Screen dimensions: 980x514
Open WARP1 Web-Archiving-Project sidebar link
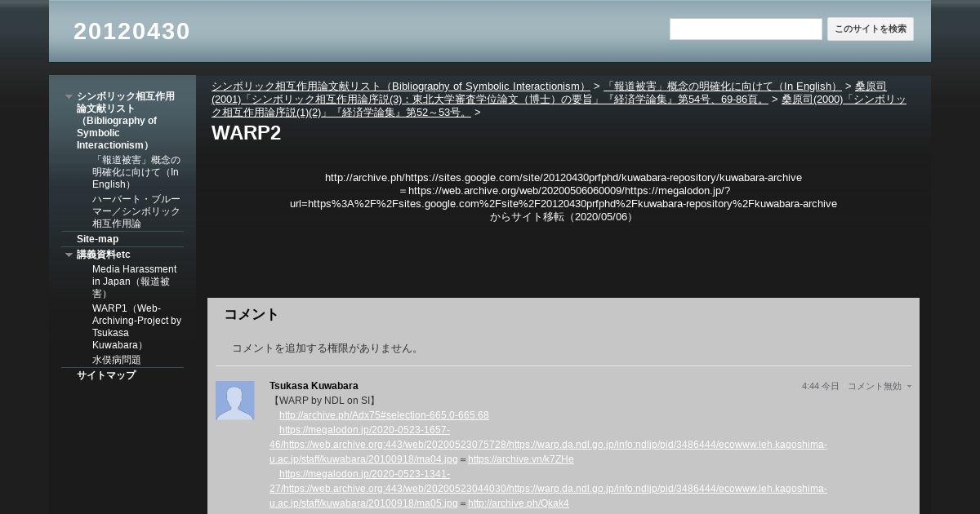(136, 326)
